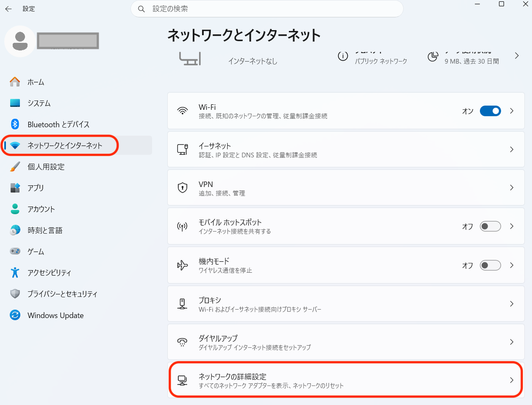Select システム in the sidebar

click(39, 103)
